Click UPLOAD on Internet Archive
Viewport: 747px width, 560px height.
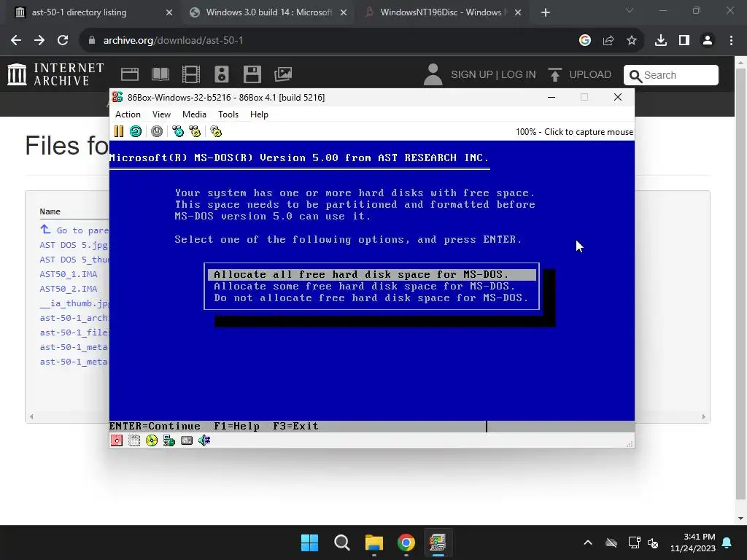click(x=580, y=75)
